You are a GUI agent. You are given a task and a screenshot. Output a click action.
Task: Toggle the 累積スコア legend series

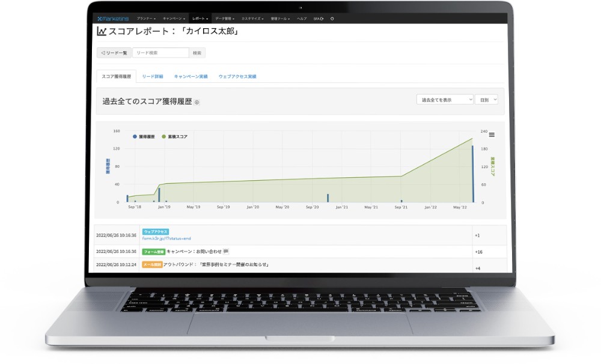click(x=174, y=137)
